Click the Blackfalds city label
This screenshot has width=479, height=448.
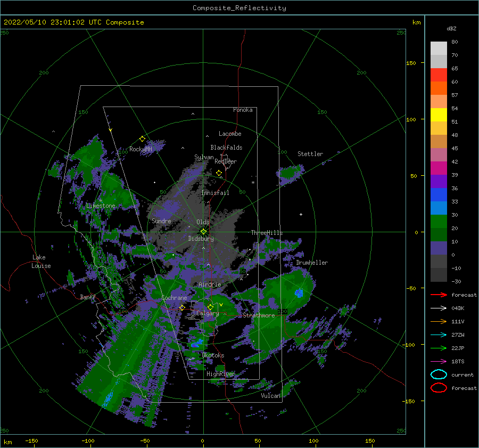click(226, 148)
